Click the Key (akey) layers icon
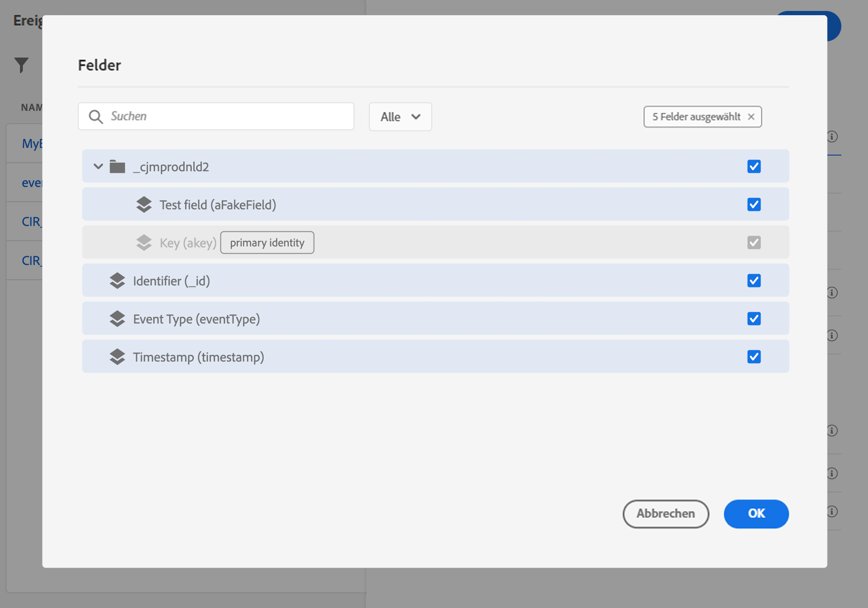868x608 pixels. (144, 243)
